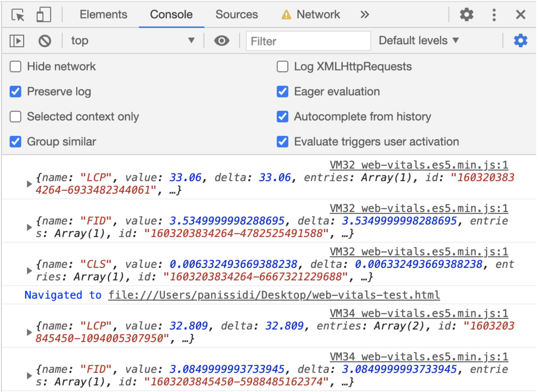Toggle the device toolbar icon

[x=43, y=15]
